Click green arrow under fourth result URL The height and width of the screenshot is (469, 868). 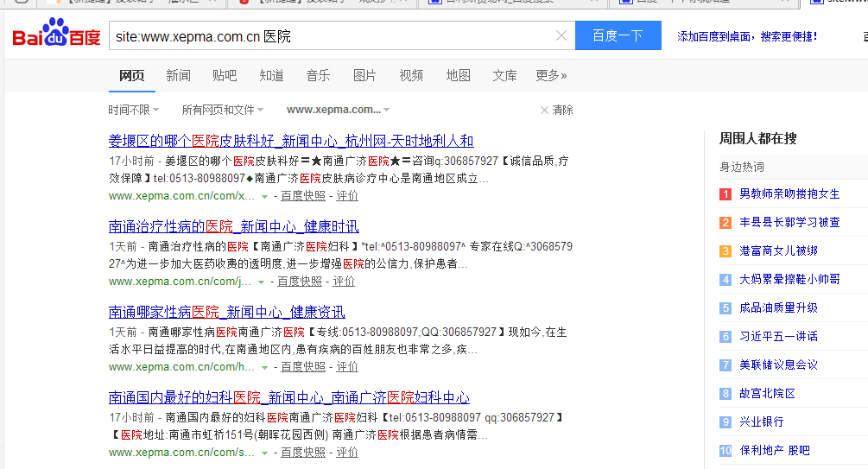click(x=264, y=453)
